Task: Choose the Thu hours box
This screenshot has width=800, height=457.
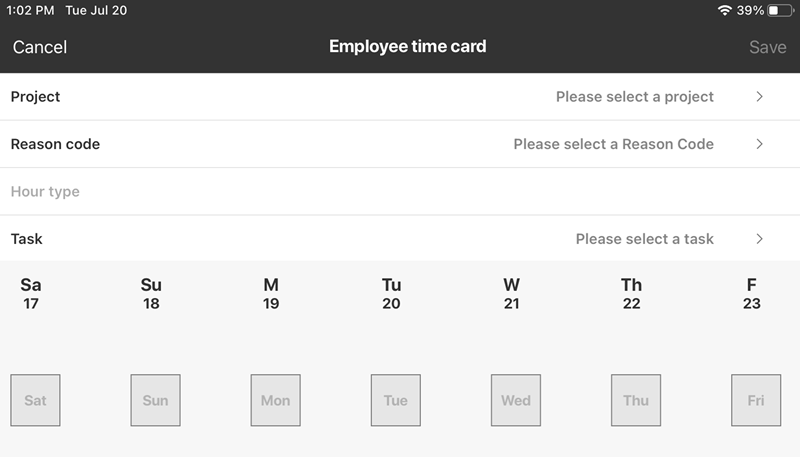Action: click(635, 400)
